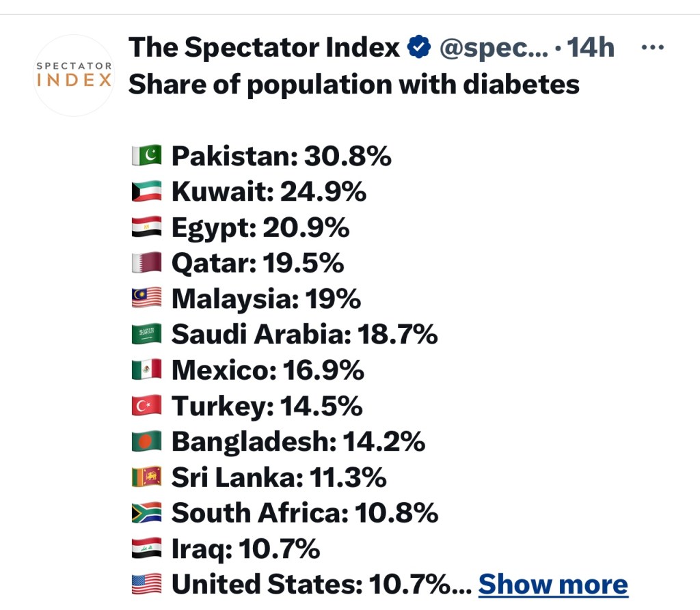The image size is (700, 610).
Task: Click the 14h timestamp
Action: pos(591,48)
